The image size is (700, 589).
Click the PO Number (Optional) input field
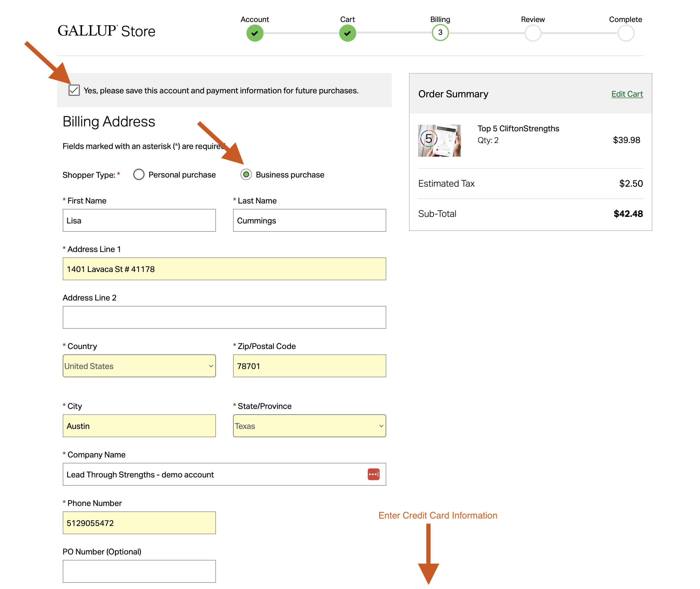point(139,571)
